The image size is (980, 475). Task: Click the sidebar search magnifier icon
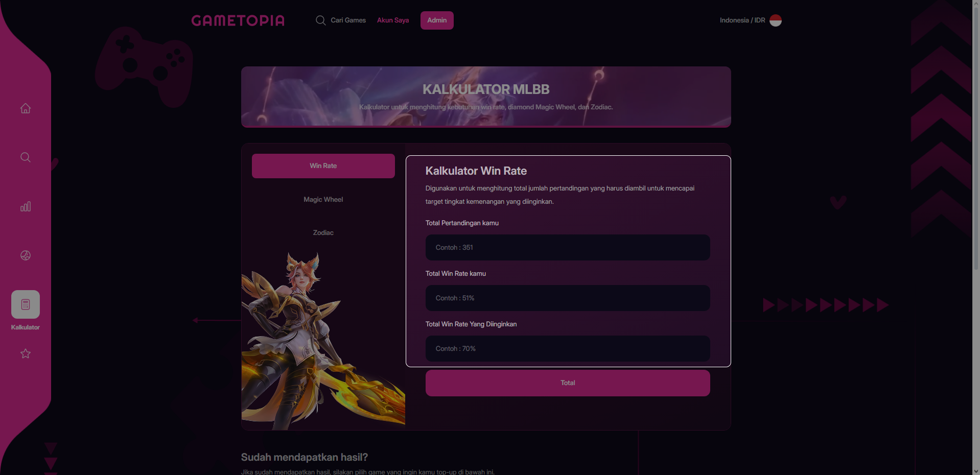tap(26, 157)
